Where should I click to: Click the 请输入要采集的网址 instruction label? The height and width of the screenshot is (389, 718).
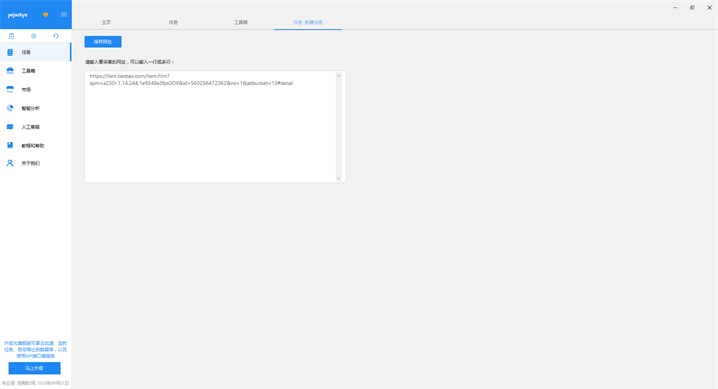(130, 62)
